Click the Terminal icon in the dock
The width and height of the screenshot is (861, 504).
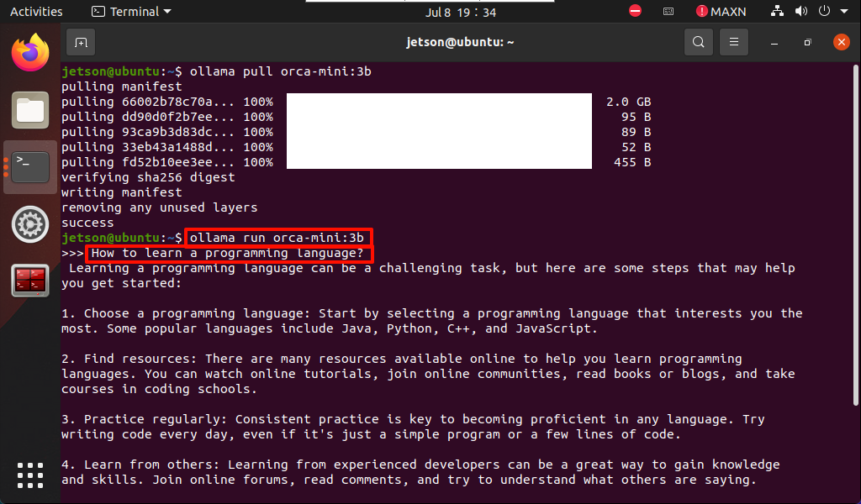(x=30, y=166)
